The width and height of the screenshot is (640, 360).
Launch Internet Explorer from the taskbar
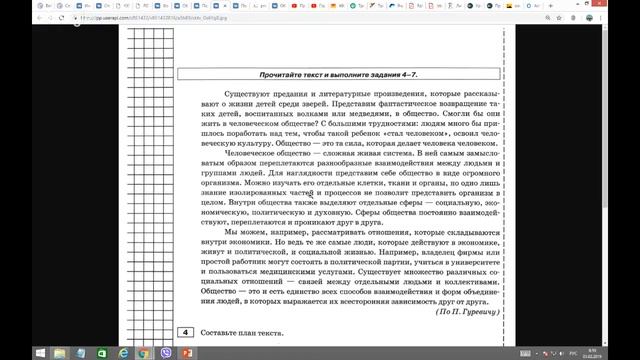(123, 353)
